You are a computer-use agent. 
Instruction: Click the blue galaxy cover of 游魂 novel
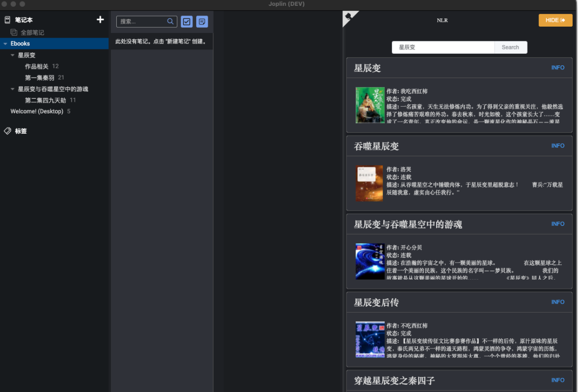point(370,262)
